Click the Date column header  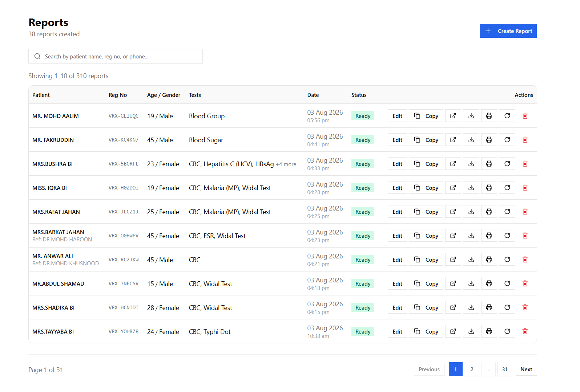click(x=313, y=95)
